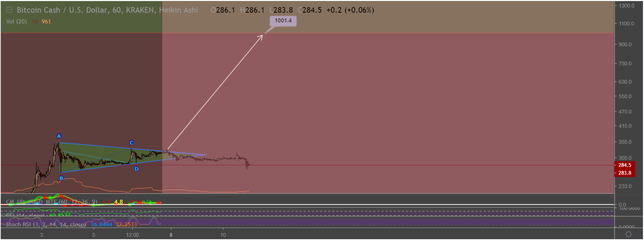Select the CM_Ult_MacD_MTF indicator legend

click(52, 202)
